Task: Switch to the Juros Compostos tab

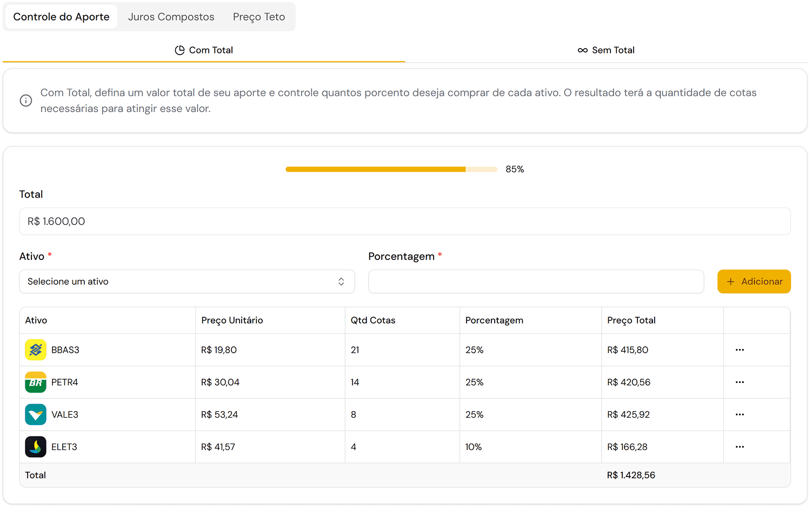Action: 171,17
